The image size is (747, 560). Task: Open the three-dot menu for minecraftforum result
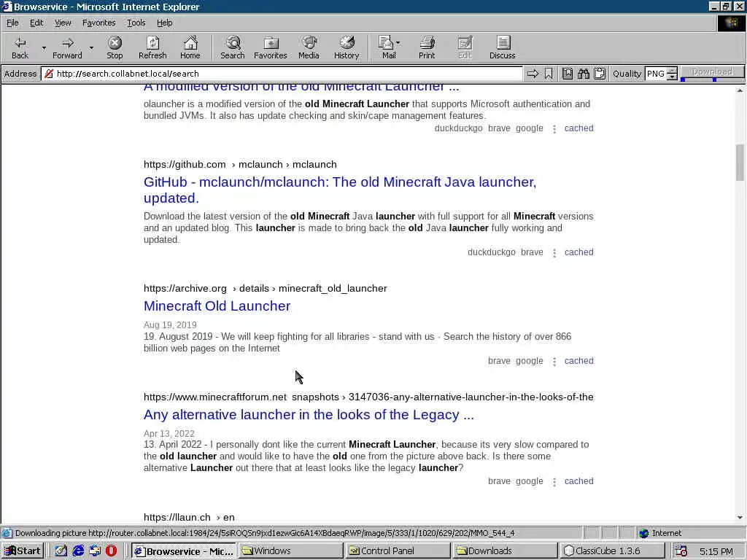tap(554, 482)
